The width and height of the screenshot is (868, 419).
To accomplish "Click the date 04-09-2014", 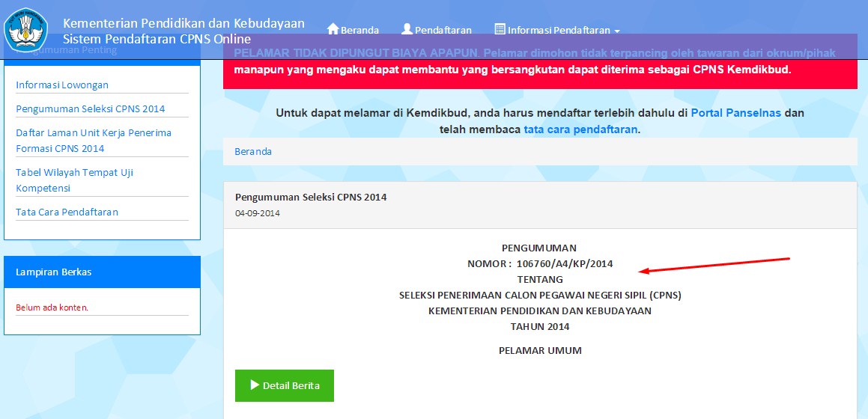I will 258,213.
